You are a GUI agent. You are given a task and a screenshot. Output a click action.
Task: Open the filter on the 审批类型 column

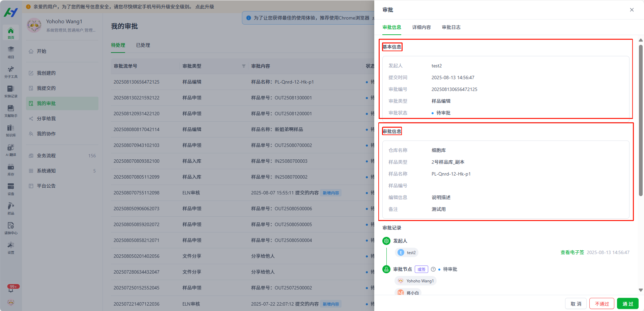click(x=244, y=66)
